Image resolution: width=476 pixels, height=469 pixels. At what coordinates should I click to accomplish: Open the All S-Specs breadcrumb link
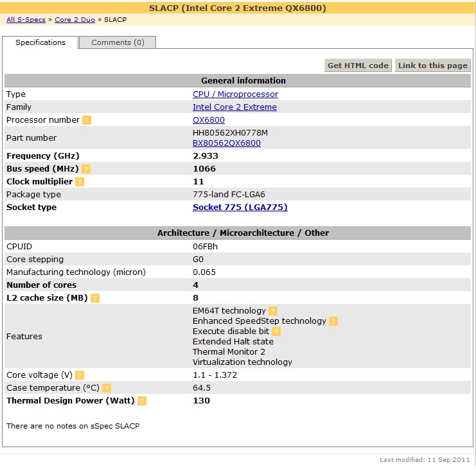click(x=26, y=20)
